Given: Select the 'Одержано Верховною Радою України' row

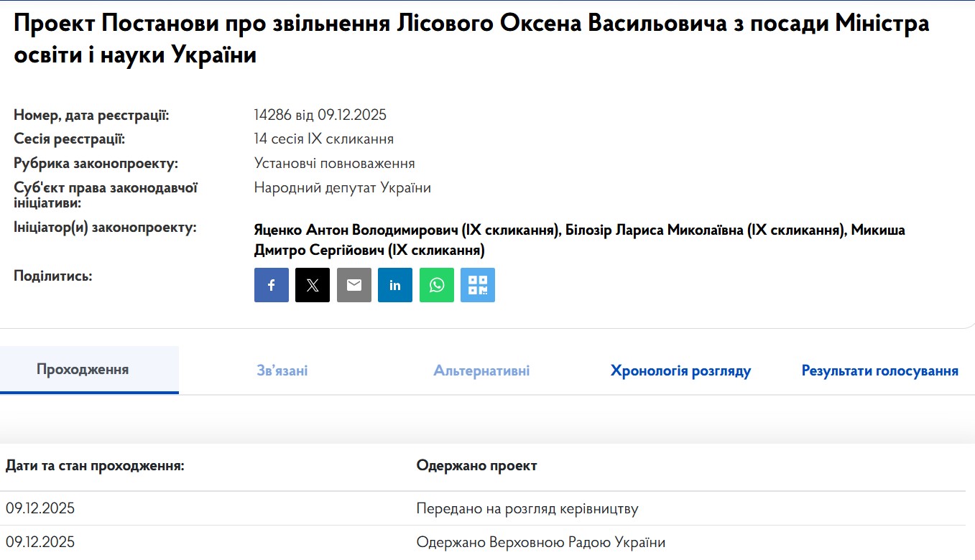Looking at the screenshot, I should coord(540,542).
